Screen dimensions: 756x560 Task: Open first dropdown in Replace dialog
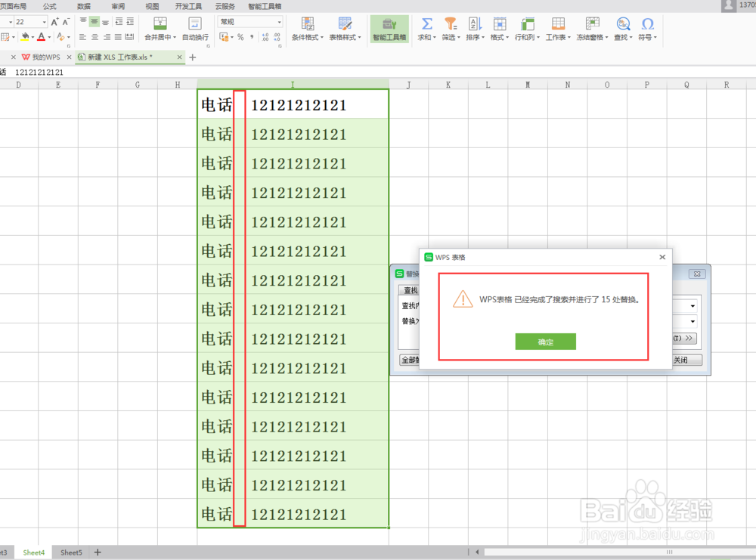(x=692, y=306)
